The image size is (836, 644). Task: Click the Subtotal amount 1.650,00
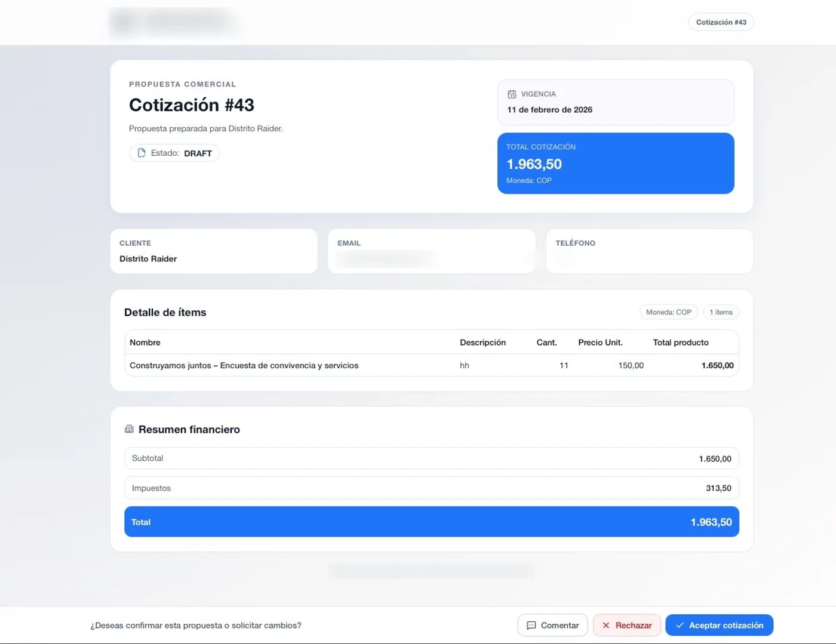tap(715, 459)
